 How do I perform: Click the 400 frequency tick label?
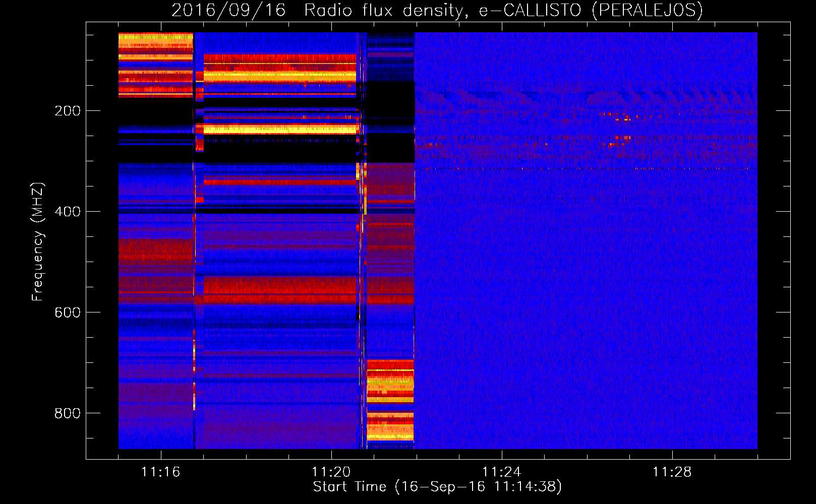(x=68, y=212)
